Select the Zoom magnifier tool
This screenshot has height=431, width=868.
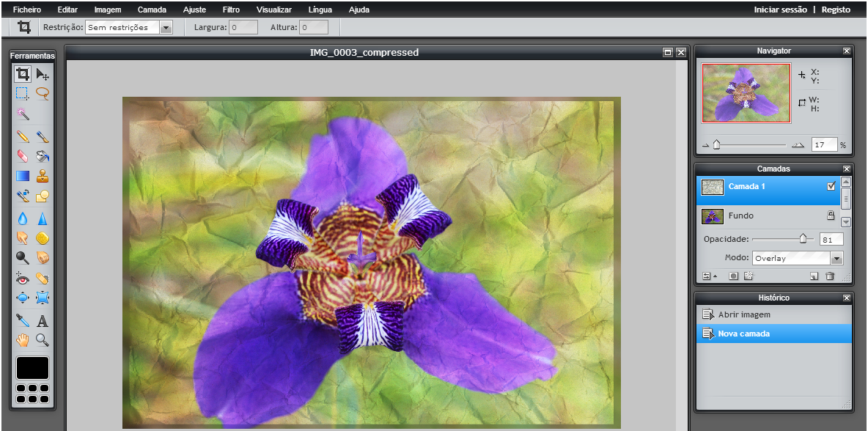point(43,339)
